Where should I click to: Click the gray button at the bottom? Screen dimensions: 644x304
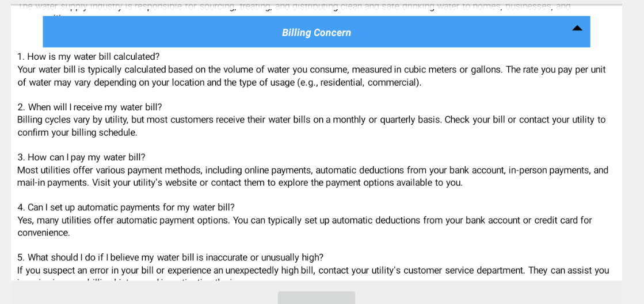click(x=316, y=297)
